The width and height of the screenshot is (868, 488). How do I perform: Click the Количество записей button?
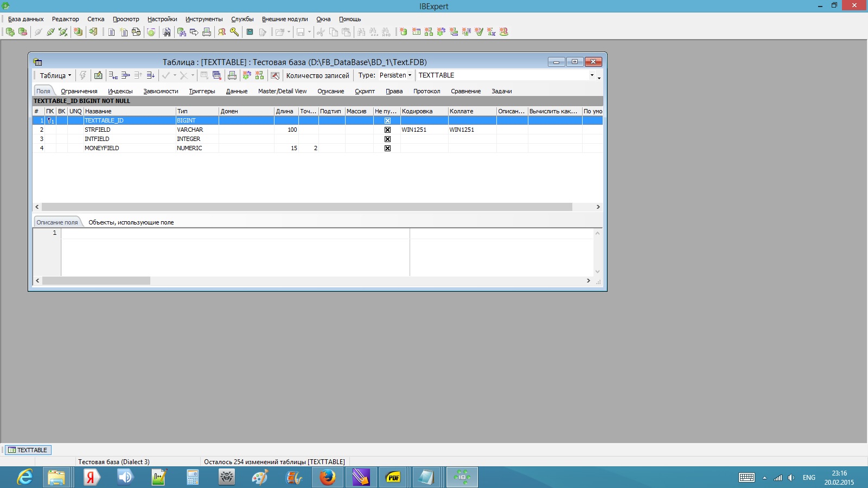coord(317,75)
